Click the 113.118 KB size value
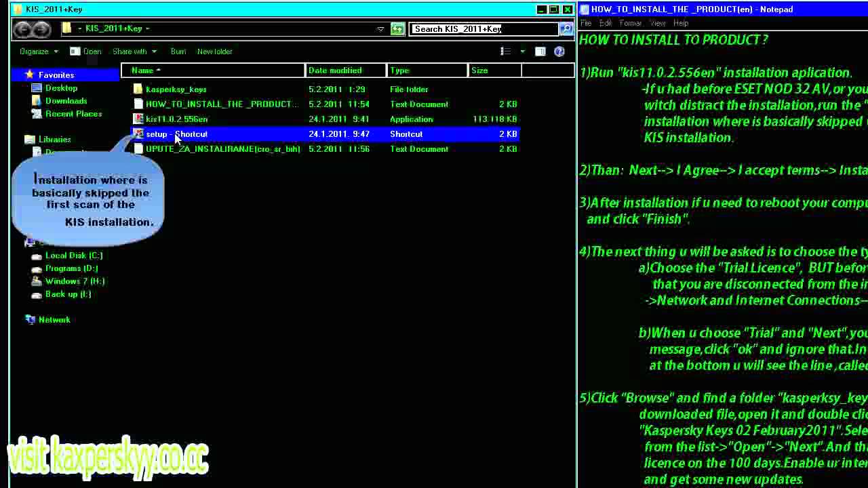Screen dimensions: 868x488 click(x=494, y=119)
